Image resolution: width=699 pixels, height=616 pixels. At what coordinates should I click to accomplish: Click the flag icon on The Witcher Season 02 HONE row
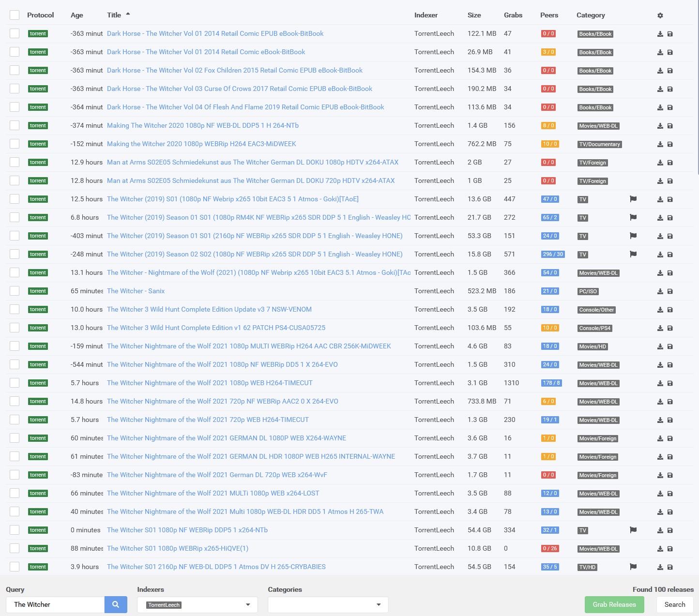click(633, 254)
